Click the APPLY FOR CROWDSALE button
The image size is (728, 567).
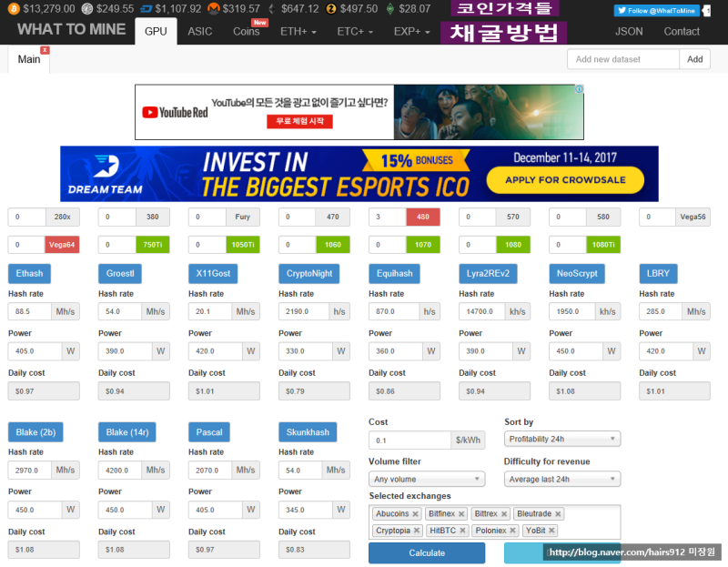pos(565,180)
